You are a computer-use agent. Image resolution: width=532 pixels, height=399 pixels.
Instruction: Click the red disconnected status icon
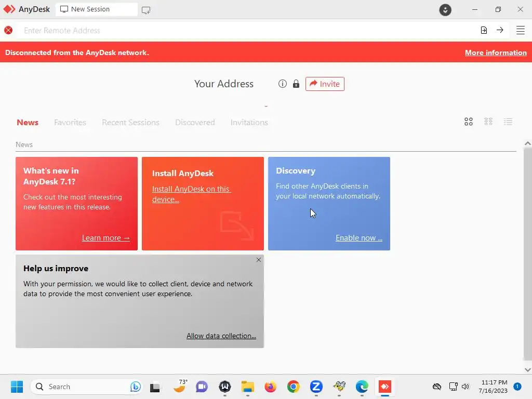coord(8,30)
